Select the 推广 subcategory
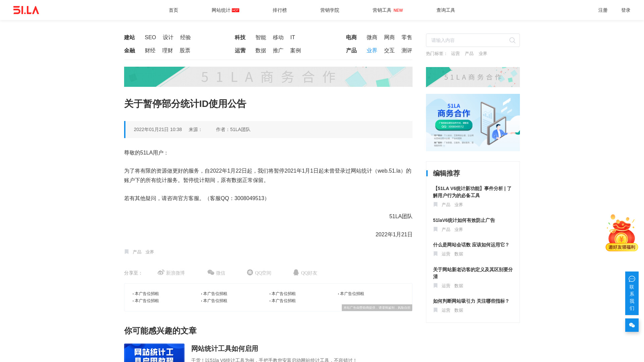Image resolution: width=644 pixels, height=362 pixels. pyautogui.click(x=278, y=51)
